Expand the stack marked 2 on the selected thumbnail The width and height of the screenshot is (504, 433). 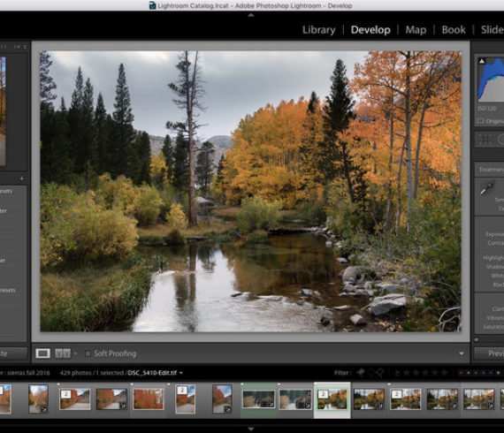click(323, 394)
